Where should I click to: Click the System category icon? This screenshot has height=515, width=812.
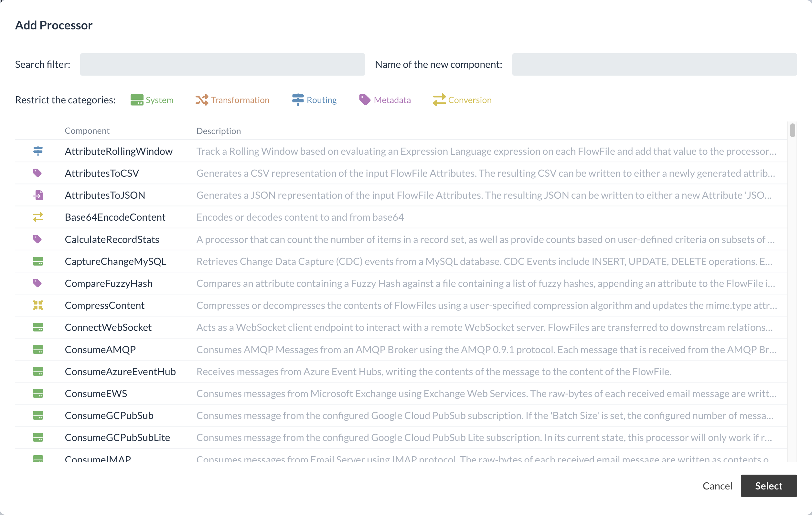[137, 99]
